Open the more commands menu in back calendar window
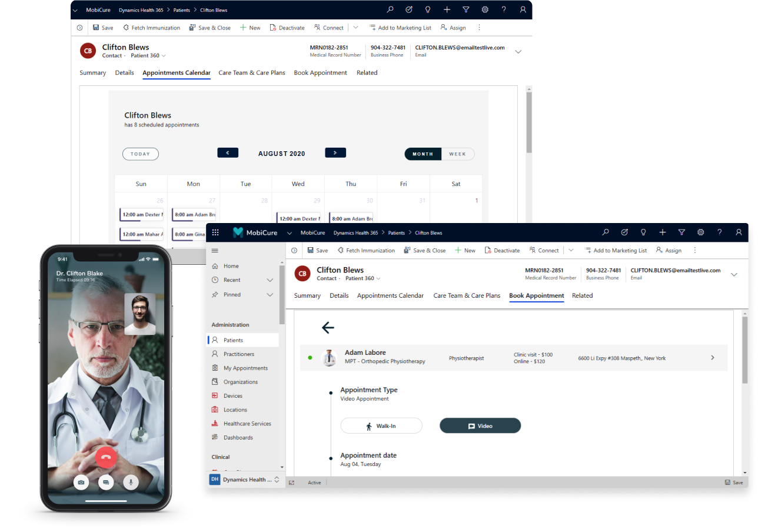The width and height of the screenshot is (765, 532). coord(479,28)
